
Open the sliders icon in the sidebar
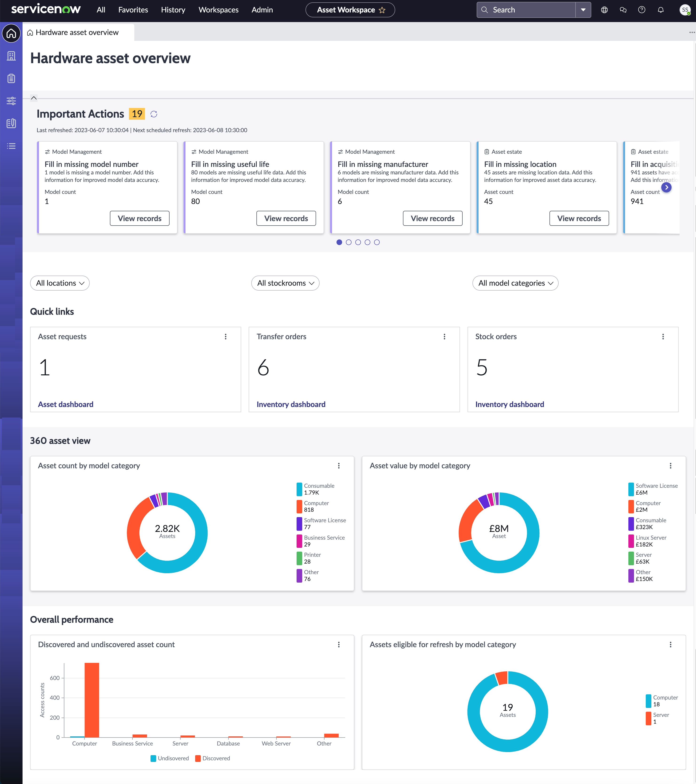[x=11, y=101]
